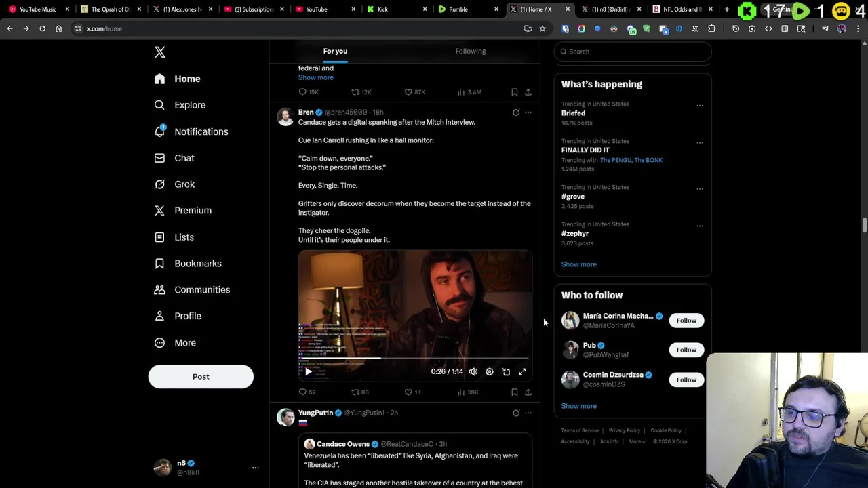Open options for #grove trend
Image resolution: width=868 pixels, height=488 pixels.
[x=700, y=189]
